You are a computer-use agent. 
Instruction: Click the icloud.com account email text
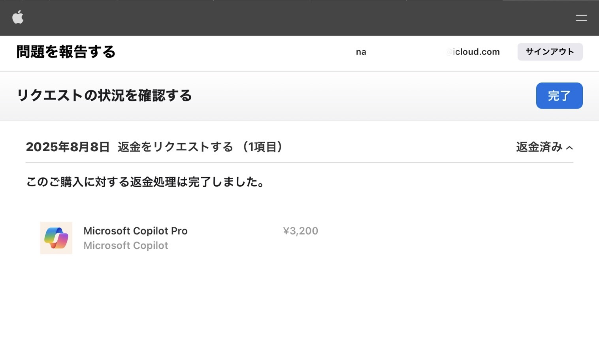pos(473,52)
